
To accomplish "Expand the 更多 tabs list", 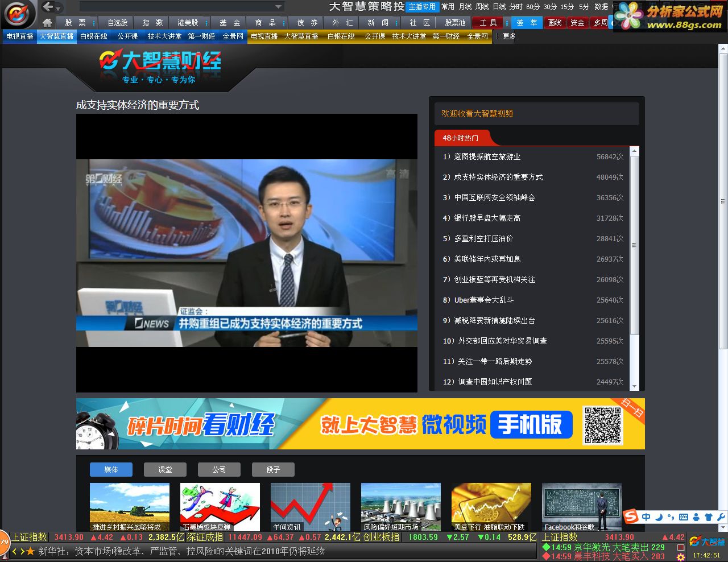I will pyautogui.click(x=509, y=36).
